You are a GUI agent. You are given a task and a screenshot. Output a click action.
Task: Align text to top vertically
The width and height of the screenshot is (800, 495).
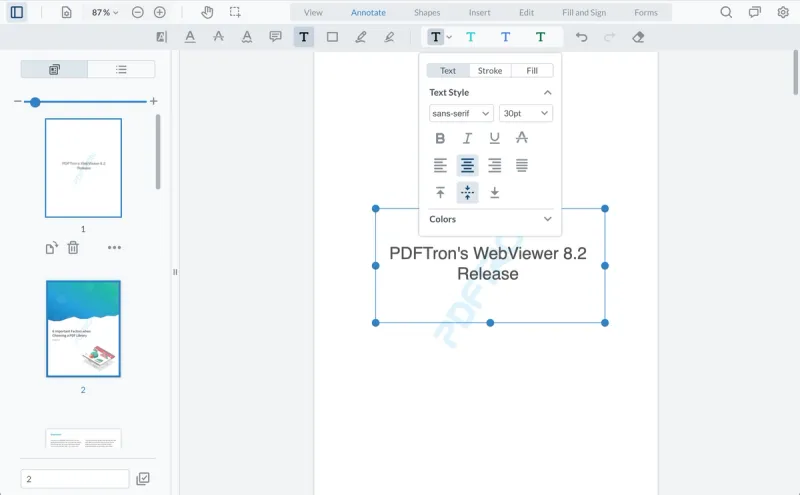click(440, 192)
